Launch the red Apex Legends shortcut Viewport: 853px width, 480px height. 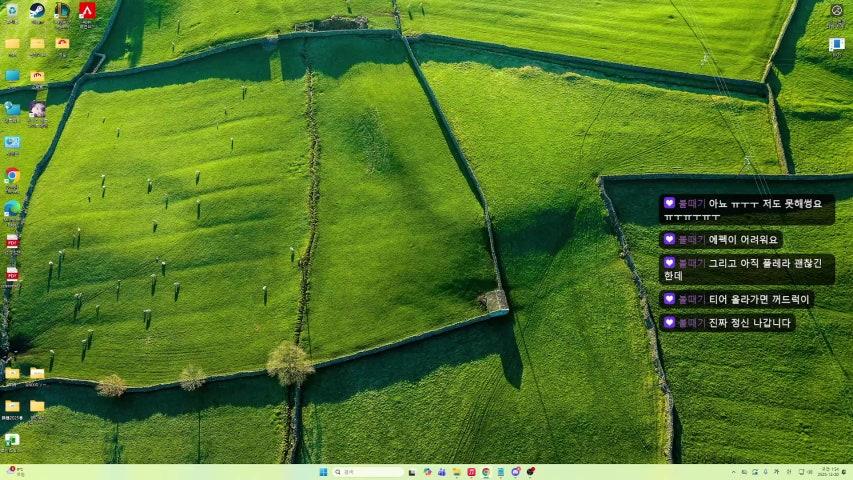[x=87, y=11]
